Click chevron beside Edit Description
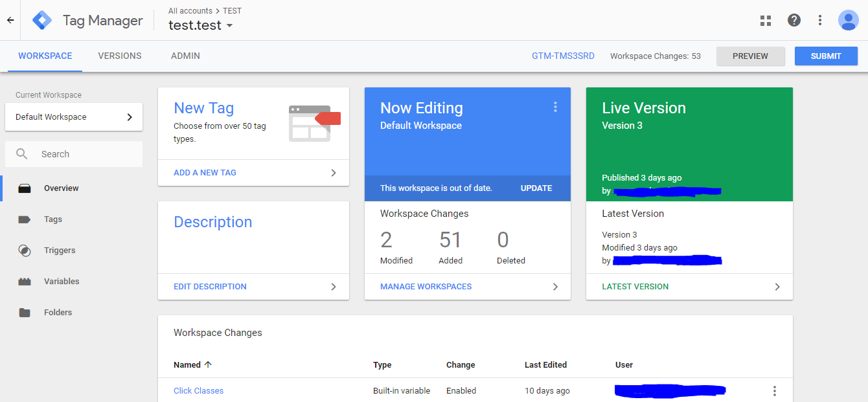Image resolution: width=868 pixels, height=402 pixels. (334, 287)
